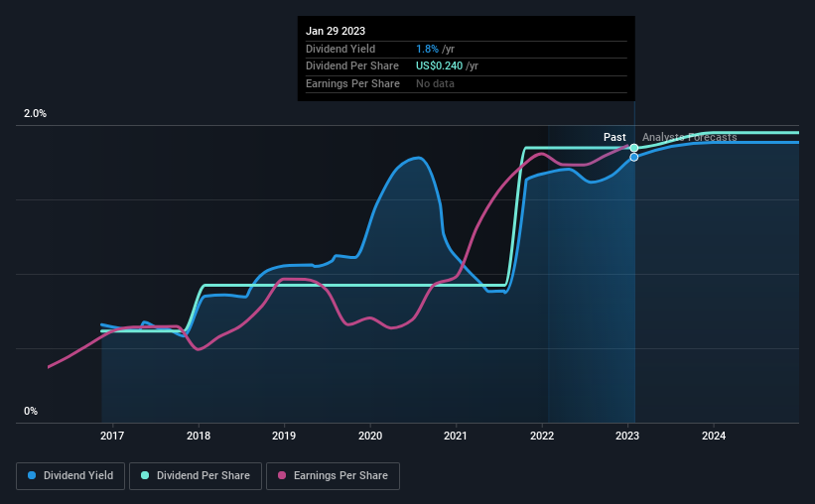Click the Earnings Per Share tooltip row label

click(353, 83)
